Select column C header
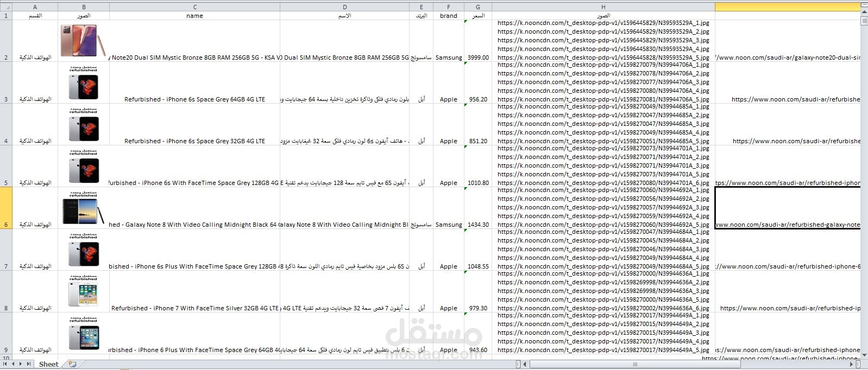This screenshot has width=868, height=370. (195, 7)
